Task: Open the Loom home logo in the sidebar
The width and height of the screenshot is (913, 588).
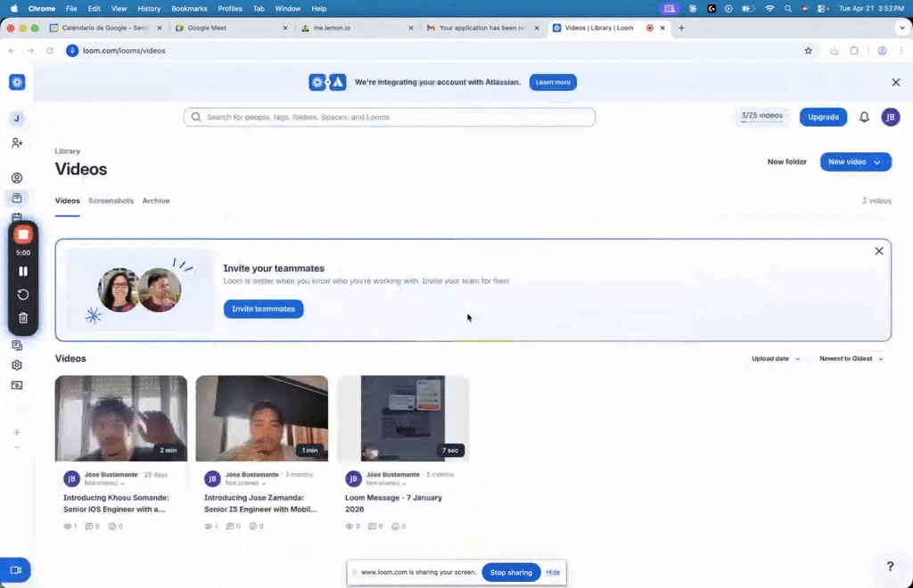Action: click(17, 82)
